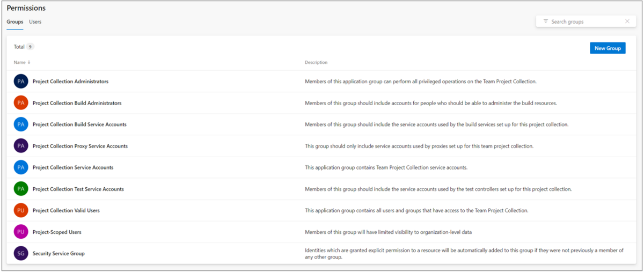Switch to the Users tab

coord(35,22)
